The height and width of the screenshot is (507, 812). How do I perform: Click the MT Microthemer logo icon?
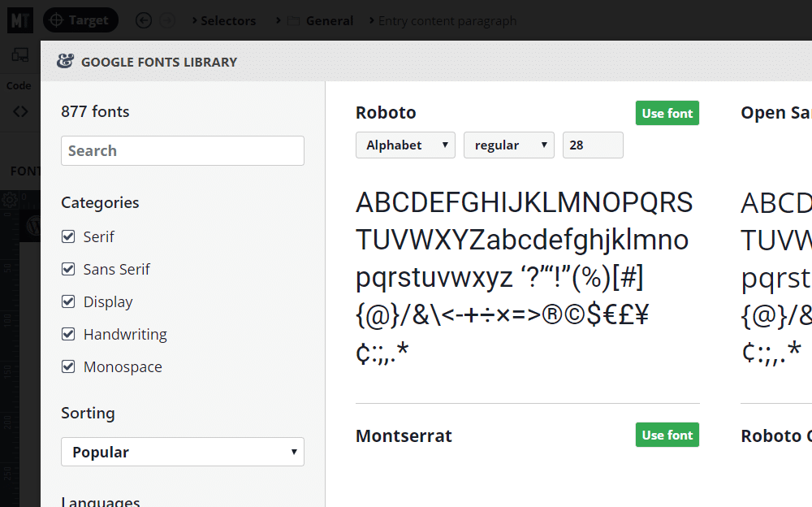pos(20,20)
